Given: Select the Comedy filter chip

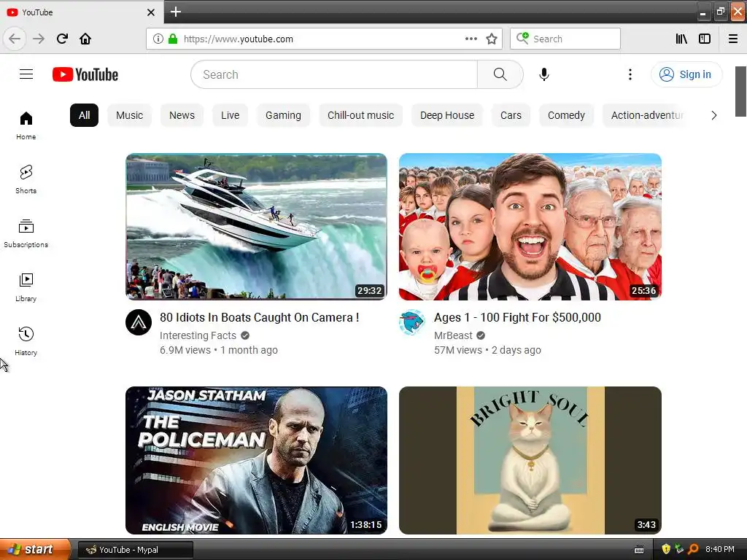Looking at the screenshot, I should [566, 115].
